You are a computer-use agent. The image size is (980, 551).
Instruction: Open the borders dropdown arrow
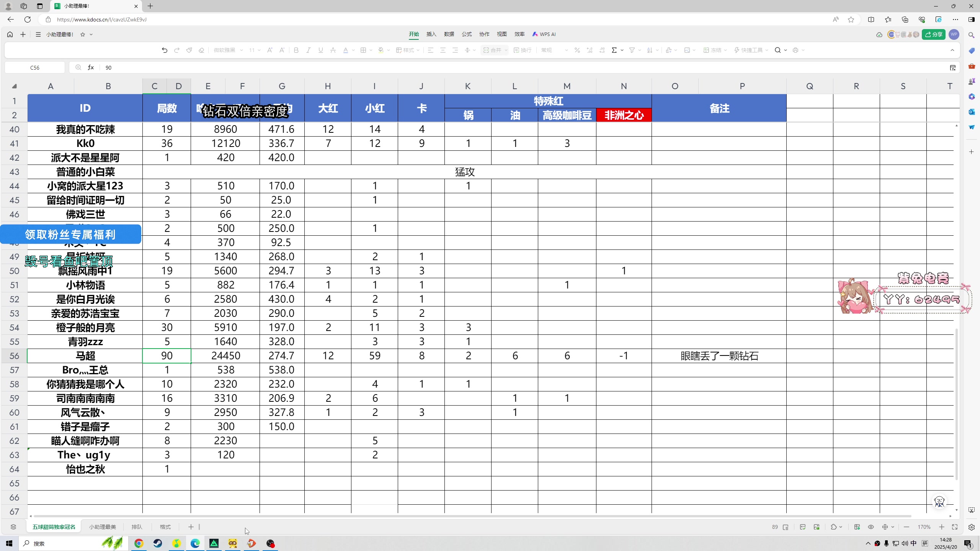(371, 50)
